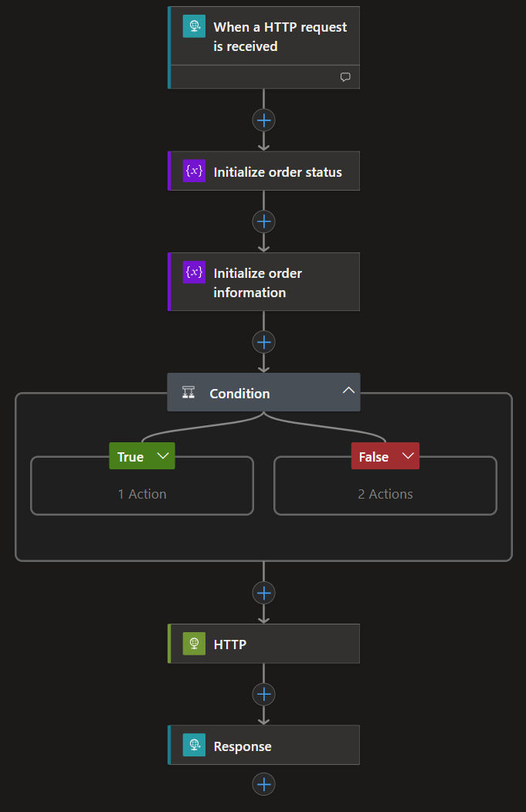Click the HTTP request trigger icon
Viewport: 526px width, 812px height.
pos(194,27)
